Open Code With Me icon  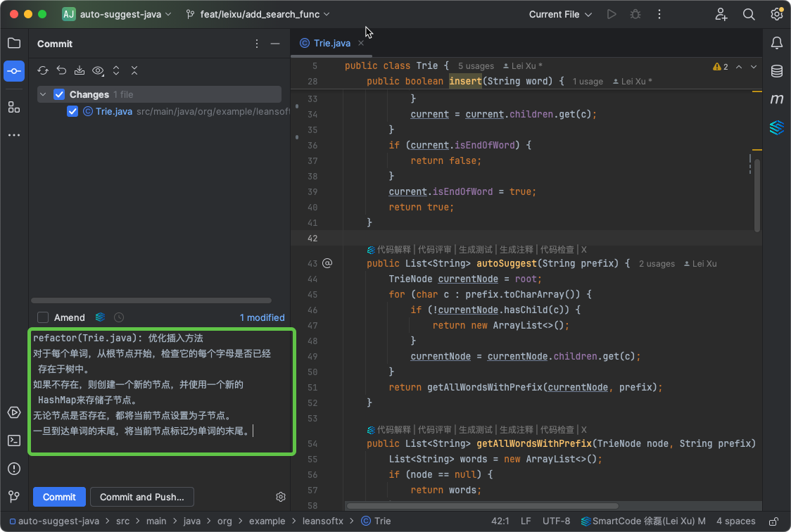click(x=721, y=14)
